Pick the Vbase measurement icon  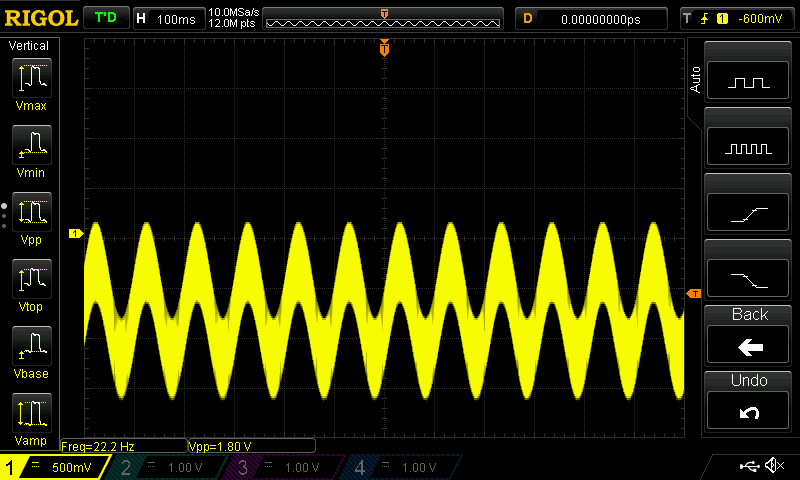(x=32, y=345)
